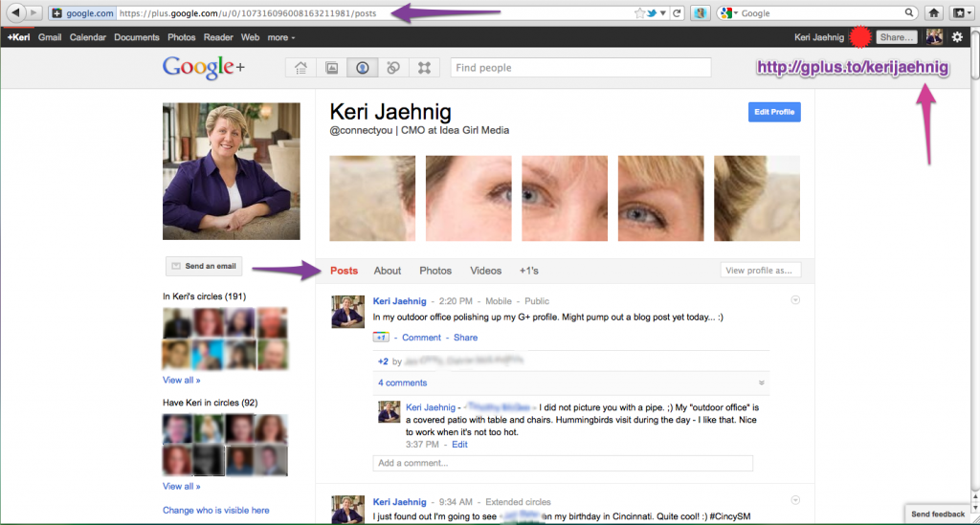Open Calendar from the Google bar
Viewport: 980px width, 525px height.
pyautogui.click(x=87, y=37)
